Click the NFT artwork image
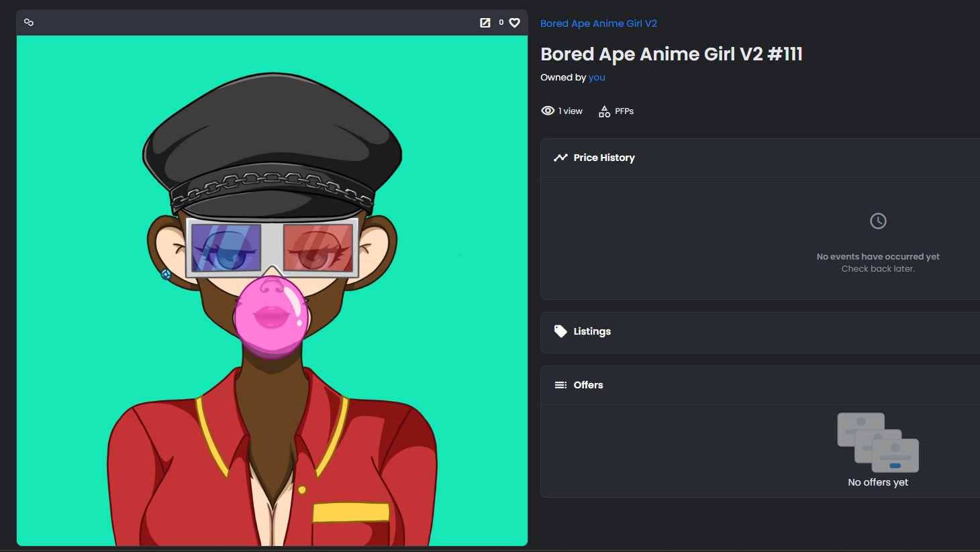This screenshot has height=552, width=980. pyautogui.click(x=272, y=290)
